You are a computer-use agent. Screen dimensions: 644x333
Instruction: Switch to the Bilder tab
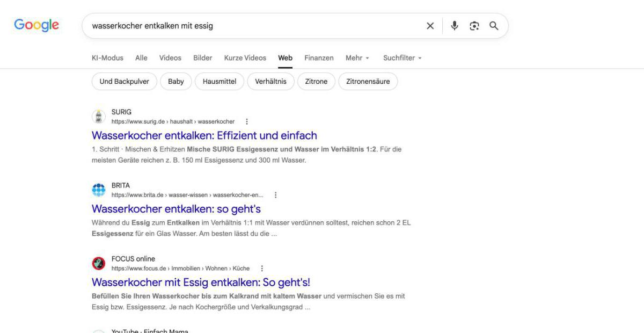coord(203,58)
